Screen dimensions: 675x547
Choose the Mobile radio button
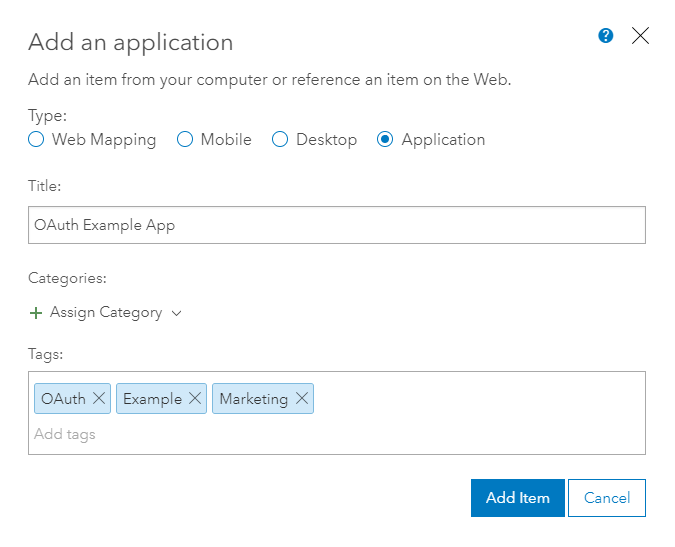click(185, 140)
